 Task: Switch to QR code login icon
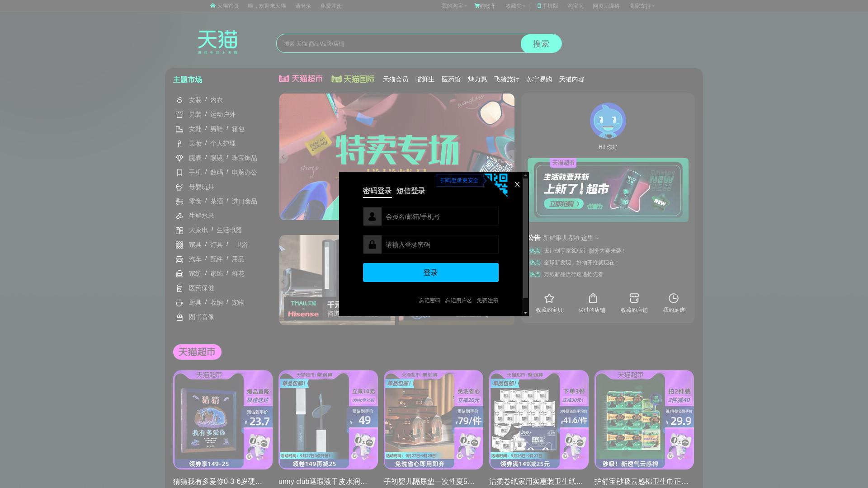pos(496,184)
